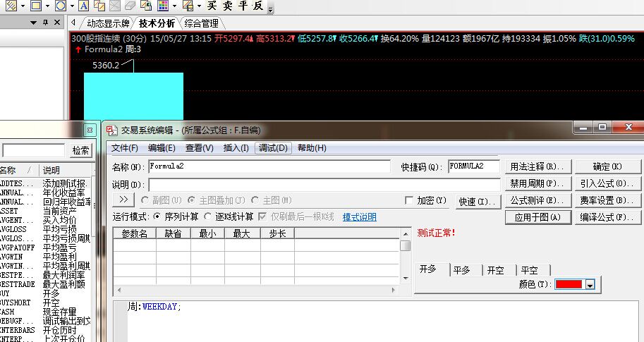This screenshot has width=644, height=342.
Task: Open dropdown arrow beside the circle tool
Action: point(73,6)
